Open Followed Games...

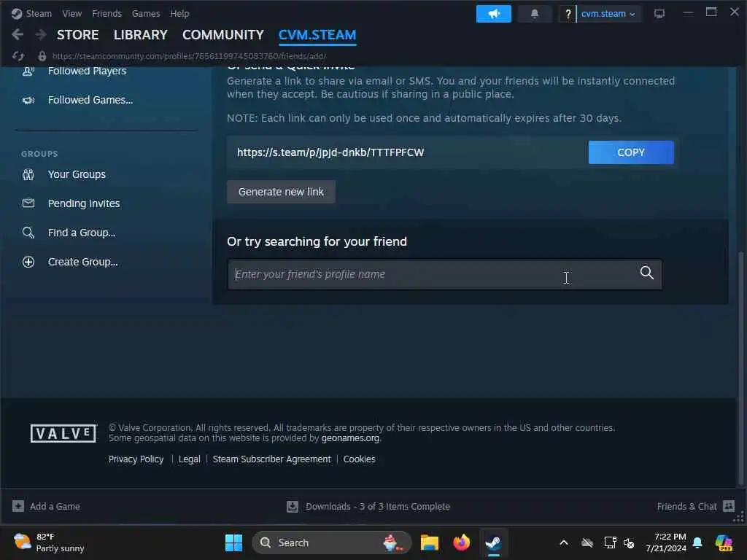coord(90,100)
